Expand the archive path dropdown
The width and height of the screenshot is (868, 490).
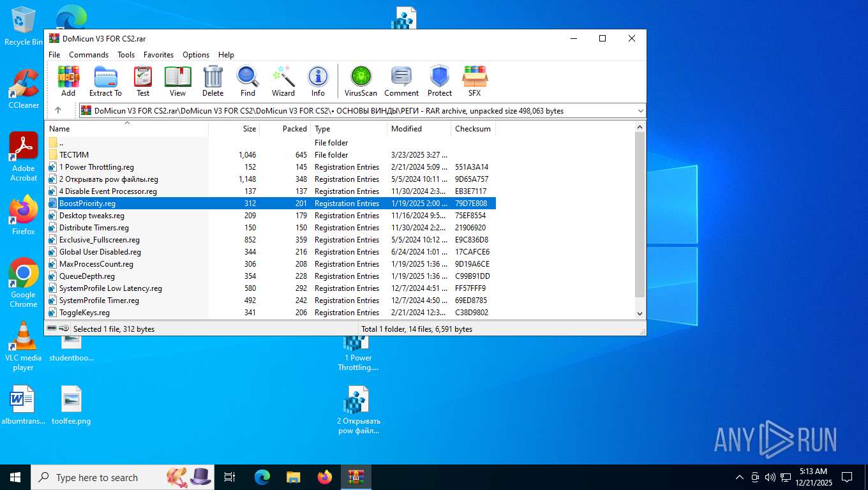tap(640, 111)
